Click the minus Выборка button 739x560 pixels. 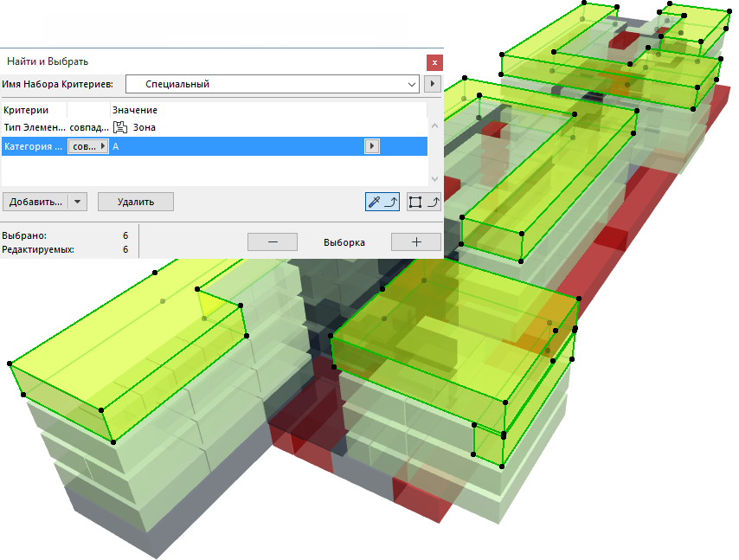click(x=273, y=241)
